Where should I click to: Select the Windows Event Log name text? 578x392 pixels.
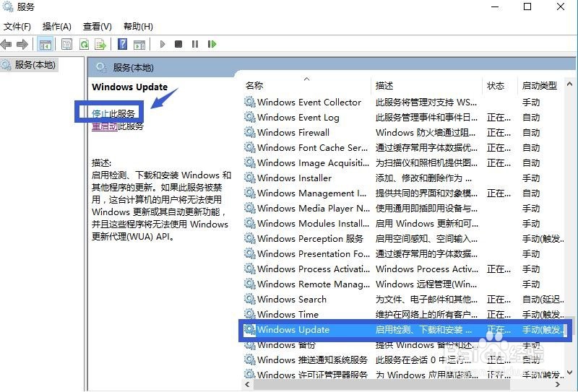298,118
